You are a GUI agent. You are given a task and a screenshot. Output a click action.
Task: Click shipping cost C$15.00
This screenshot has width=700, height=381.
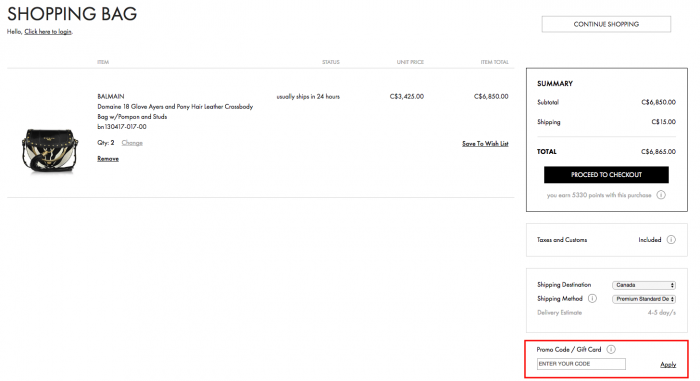[x=663, y=121]
